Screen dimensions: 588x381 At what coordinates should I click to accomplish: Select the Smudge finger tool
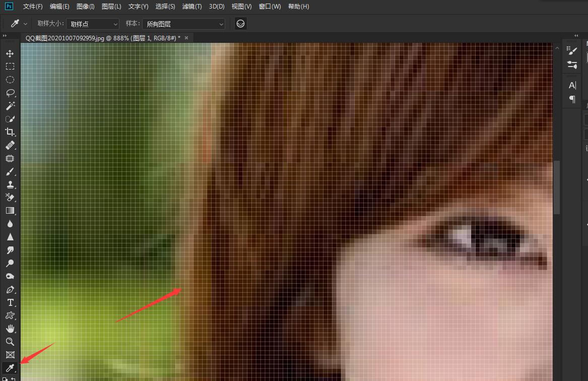(x=10, y=250)
